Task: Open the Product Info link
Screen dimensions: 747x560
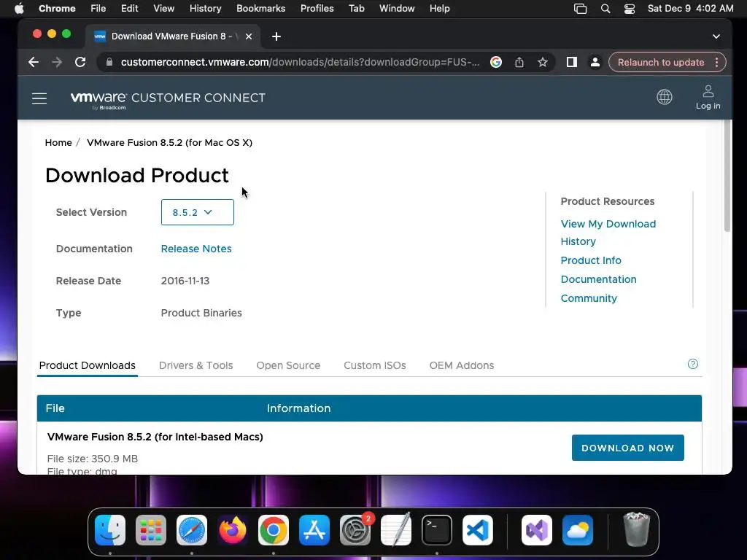Action: [591, 260]
